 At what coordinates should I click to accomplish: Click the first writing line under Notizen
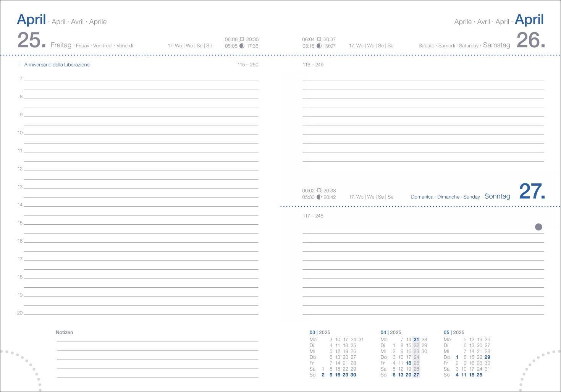(x=158, y=341)
